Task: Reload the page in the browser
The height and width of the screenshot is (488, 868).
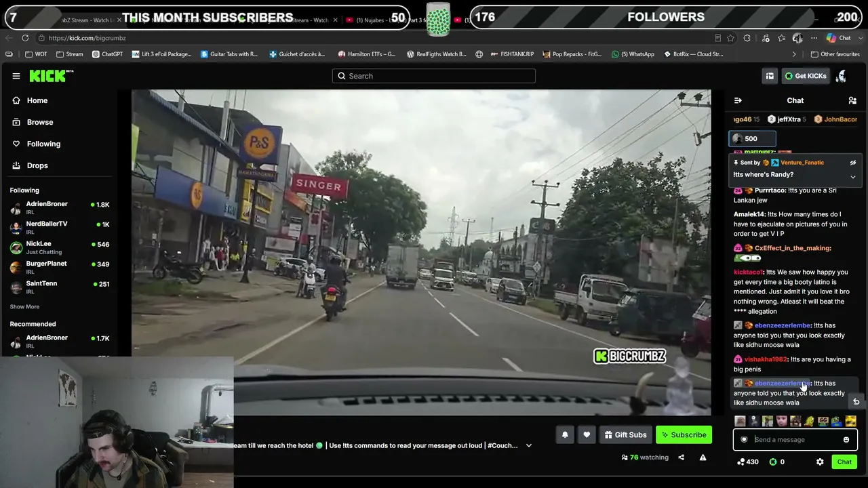Action: tap(25, 38)
